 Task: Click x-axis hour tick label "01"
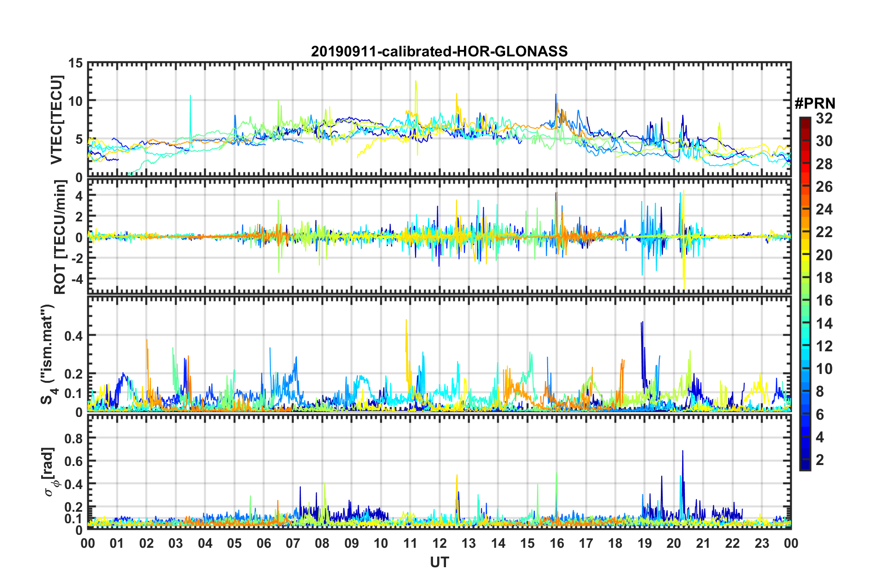click(117, 543)
